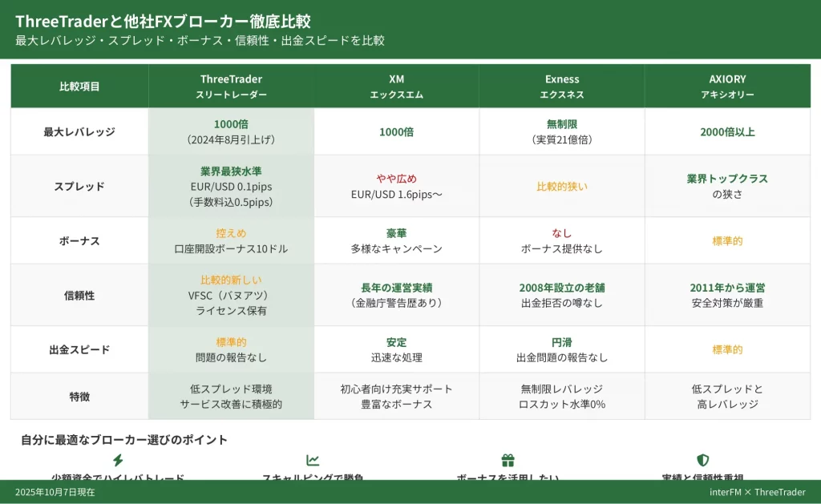This screenshot has width=821, height=504.
Task: Click the line chart icon
Action: coord(313,460)
